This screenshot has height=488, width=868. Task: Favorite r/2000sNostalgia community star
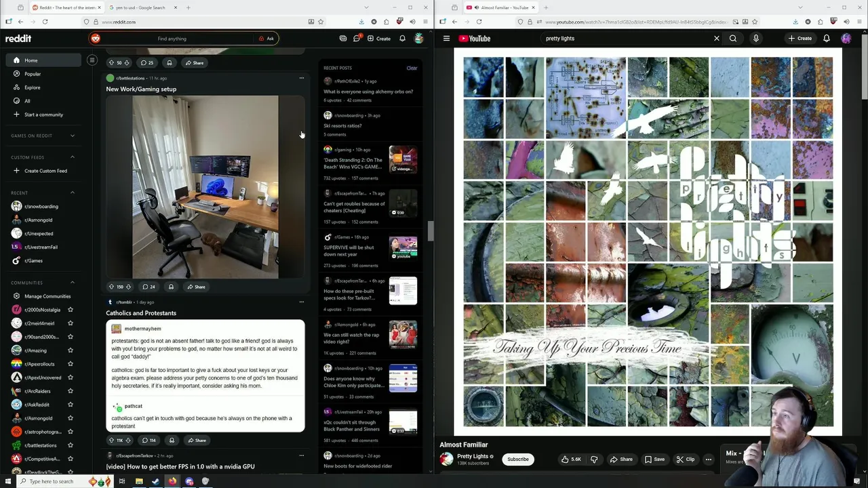click(x=70, y=310)
